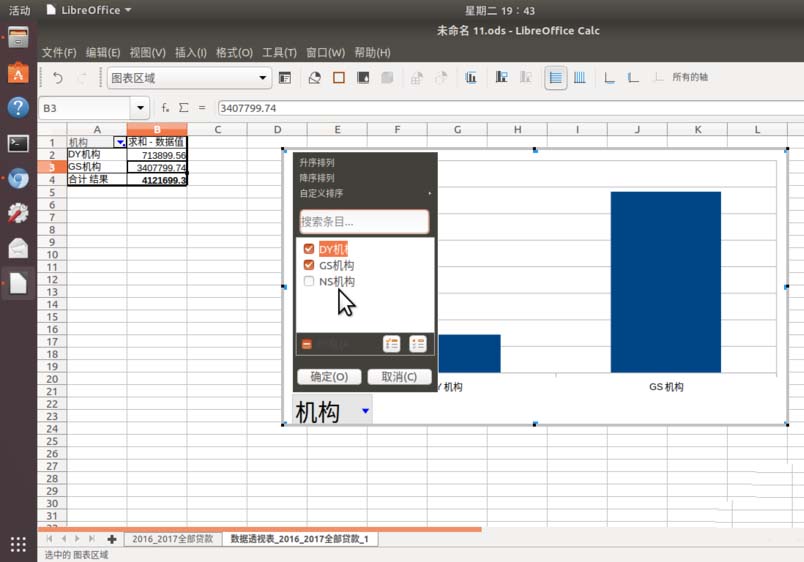
Task: Click the legend on/off toolbar icon
Action: click(x=502, y=78)
